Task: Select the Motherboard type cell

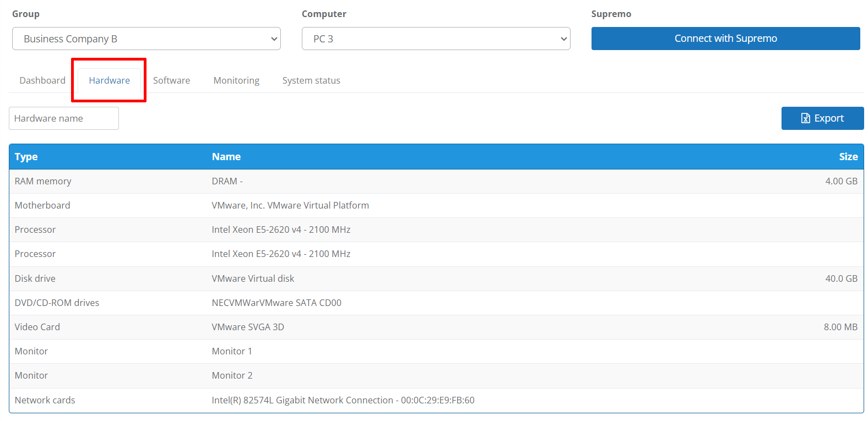Action: 42,205
